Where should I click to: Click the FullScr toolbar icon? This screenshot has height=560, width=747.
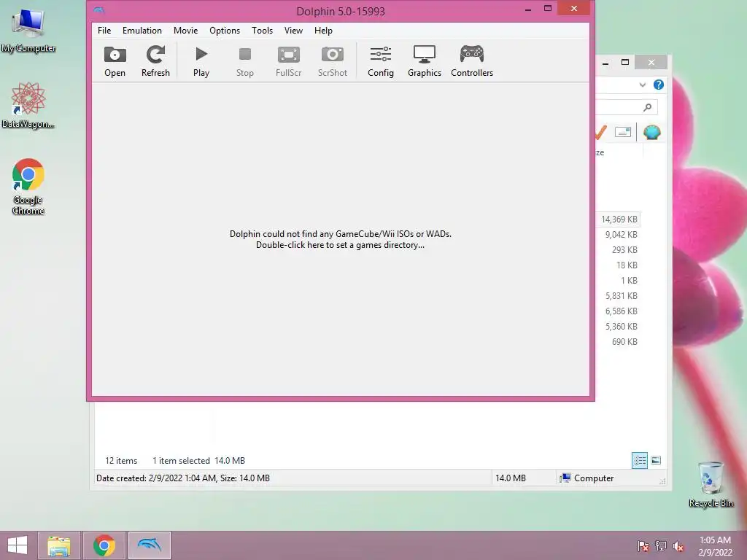pos(288,61)
